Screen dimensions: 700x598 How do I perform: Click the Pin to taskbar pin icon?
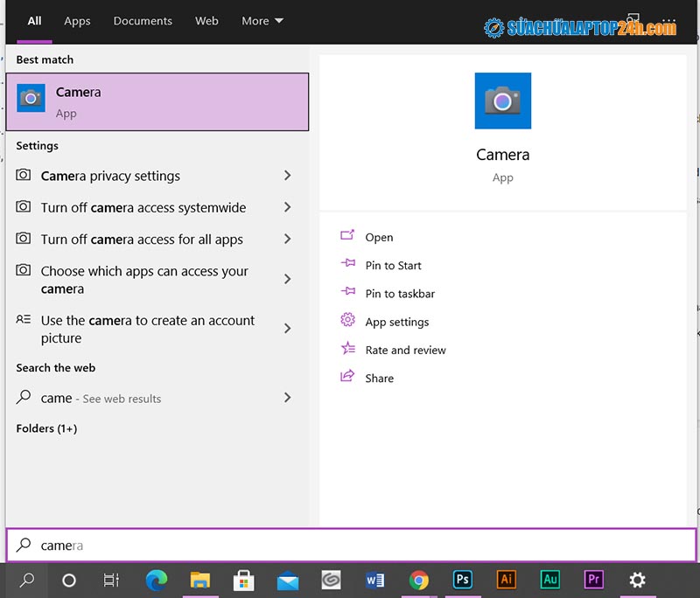pyautogui.click(x=347, y=291)
